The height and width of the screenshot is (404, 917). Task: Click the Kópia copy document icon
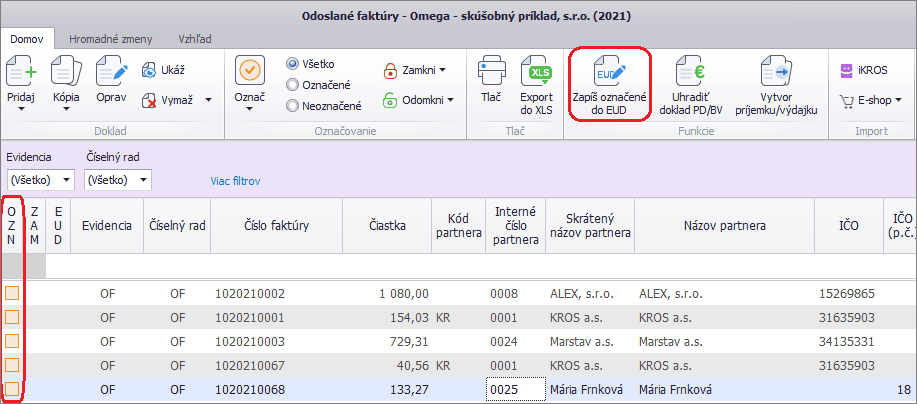[x=66, y=72]
